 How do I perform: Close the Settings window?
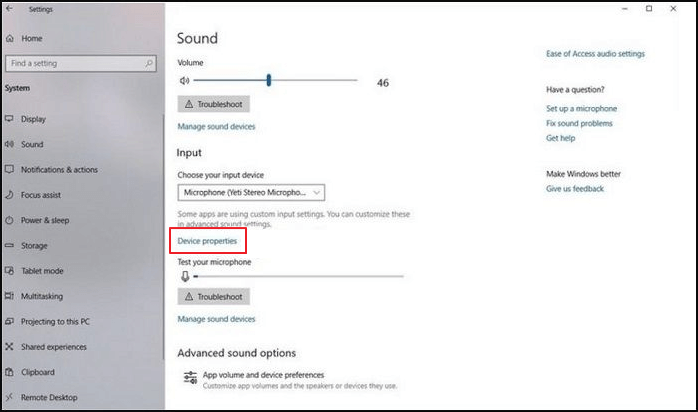click(x=673, y=8)
